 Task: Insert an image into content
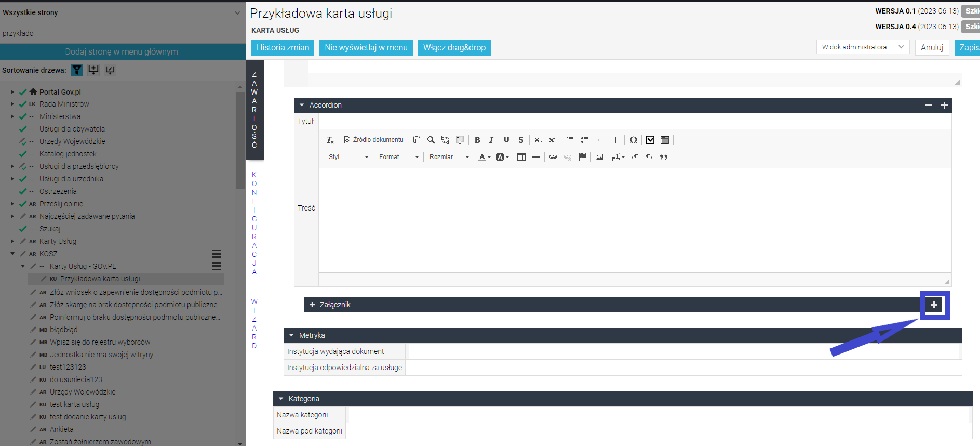599,157
